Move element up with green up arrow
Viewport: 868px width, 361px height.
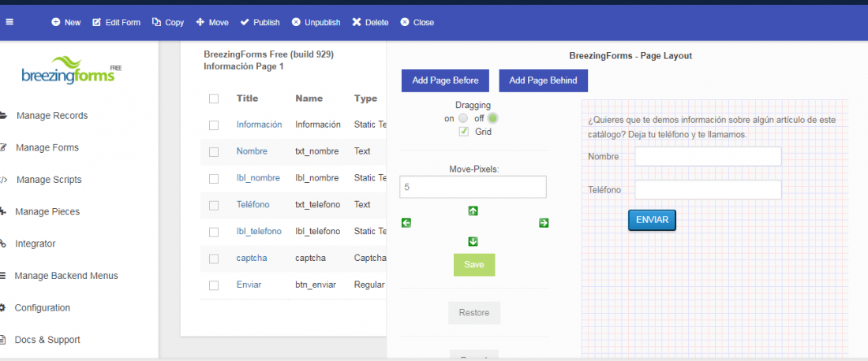[473, 210]
